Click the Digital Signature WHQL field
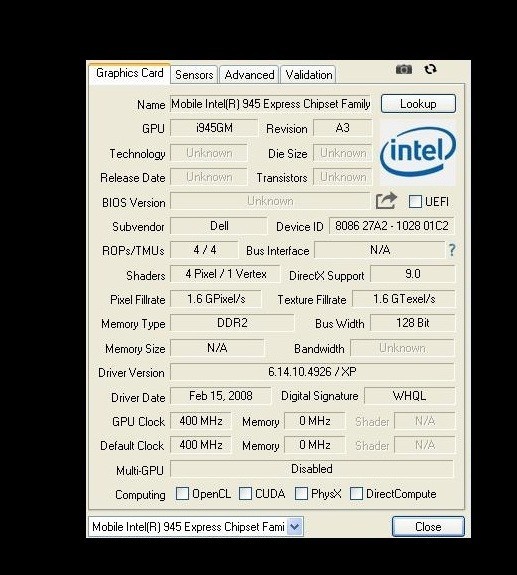 [409, 396]
